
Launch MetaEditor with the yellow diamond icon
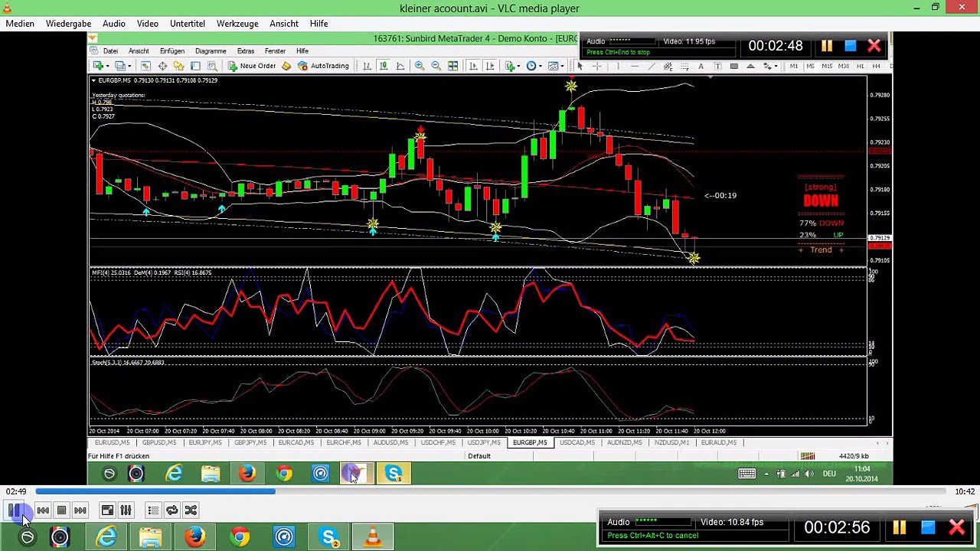click(x=286, y=66)
